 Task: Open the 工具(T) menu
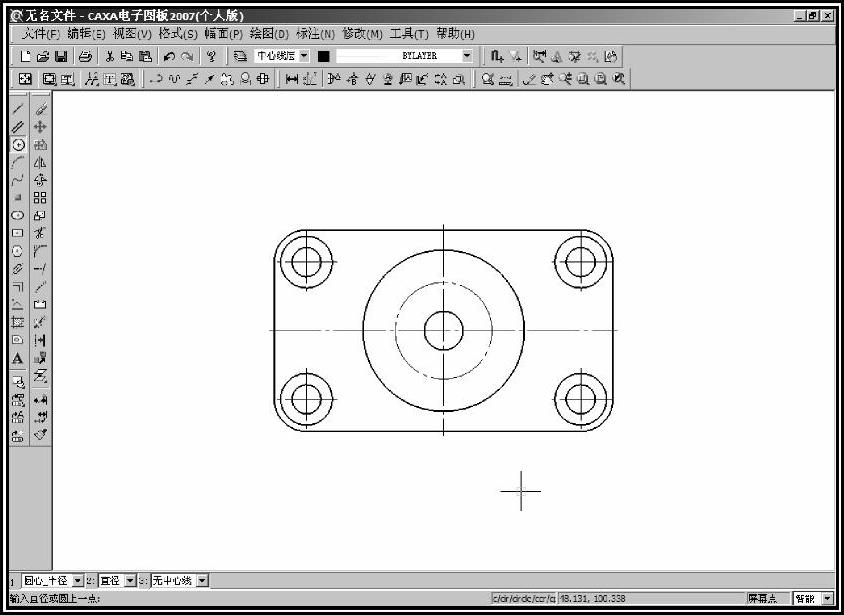(x=409, y=34)
